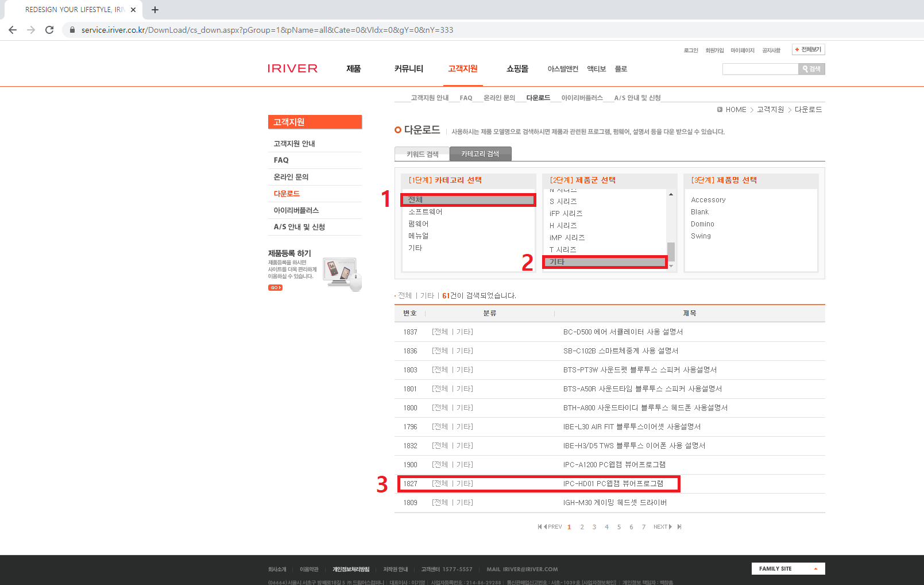Select H 시리즈 in product group list
The width and height of the screenshot is (924, 585).
pos(563,226)
